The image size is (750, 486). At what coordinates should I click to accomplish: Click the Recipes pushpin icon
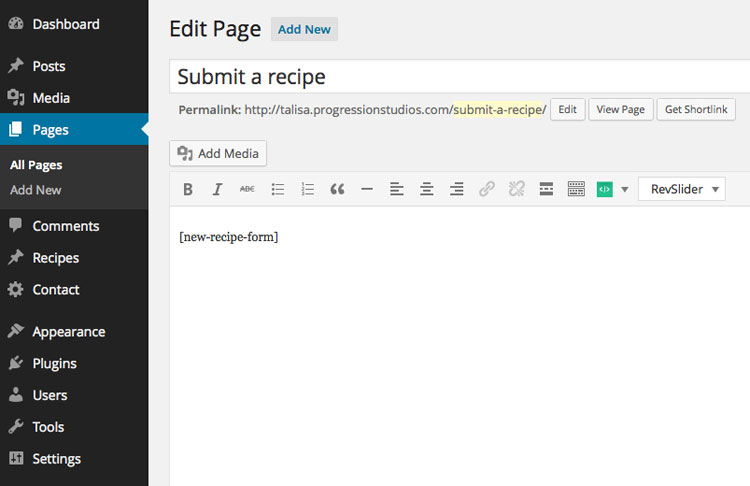(16, 257)
